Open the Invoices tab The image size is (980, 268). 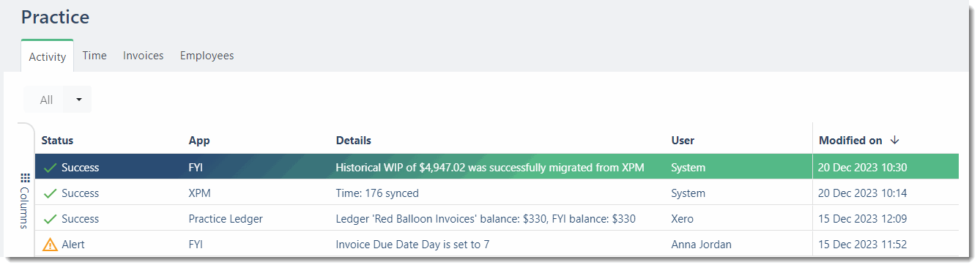pyautogui.click(x=143, y=56)
